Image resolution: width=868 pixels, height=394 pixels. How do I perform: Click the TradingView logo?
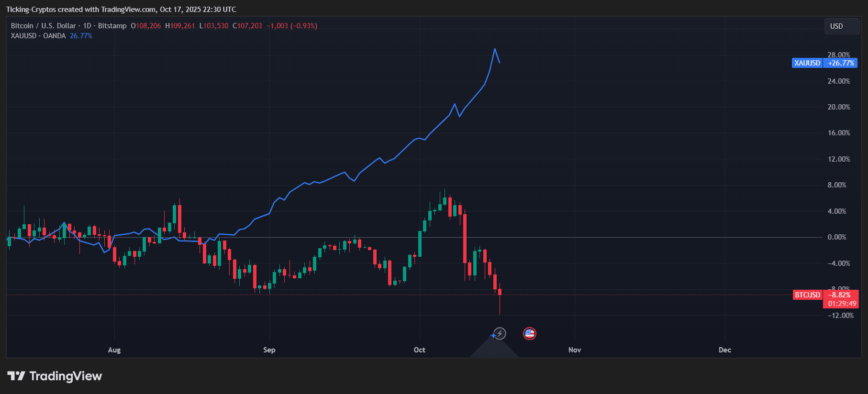[55, 376]
